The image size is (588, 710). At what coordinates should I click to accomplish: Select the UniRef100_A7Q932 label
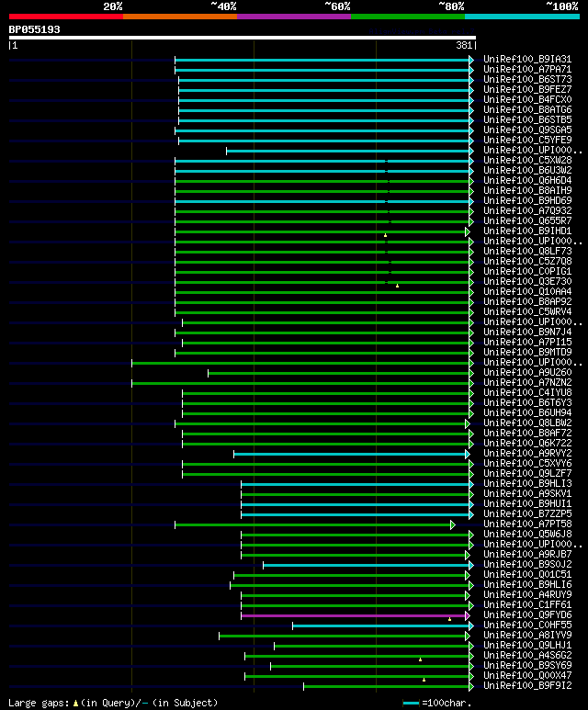[x=527, y=211]
